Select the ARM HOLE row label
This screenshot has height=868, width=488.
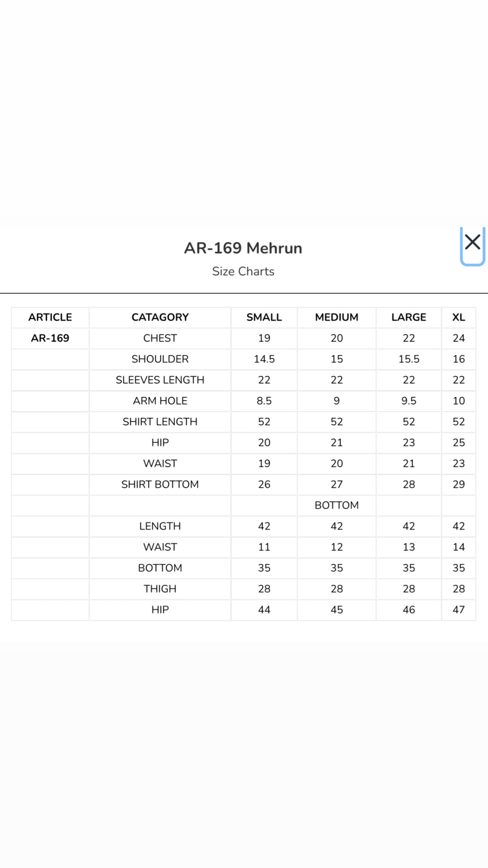[x=160, y=401]
